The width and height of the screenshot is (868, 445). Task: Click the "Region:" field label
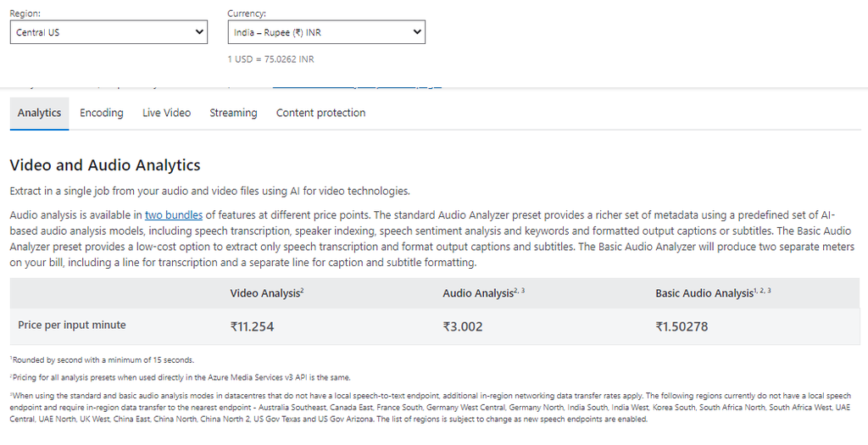coord(25,14)
